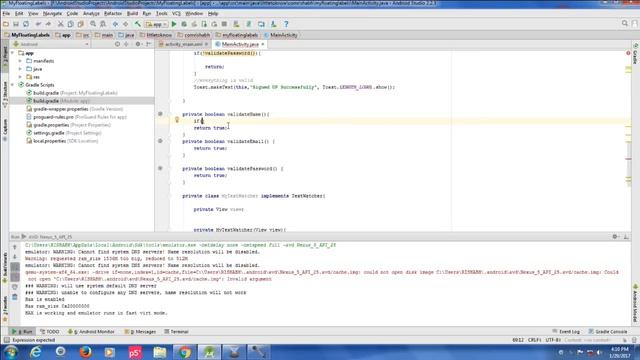Open the Android project view dropdown

51,44
